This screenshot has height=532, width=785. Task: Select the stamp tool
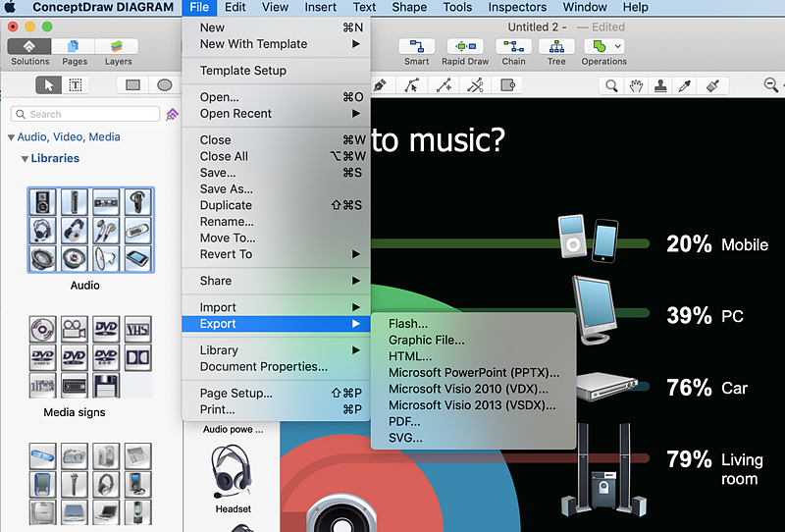coord(660,85)
